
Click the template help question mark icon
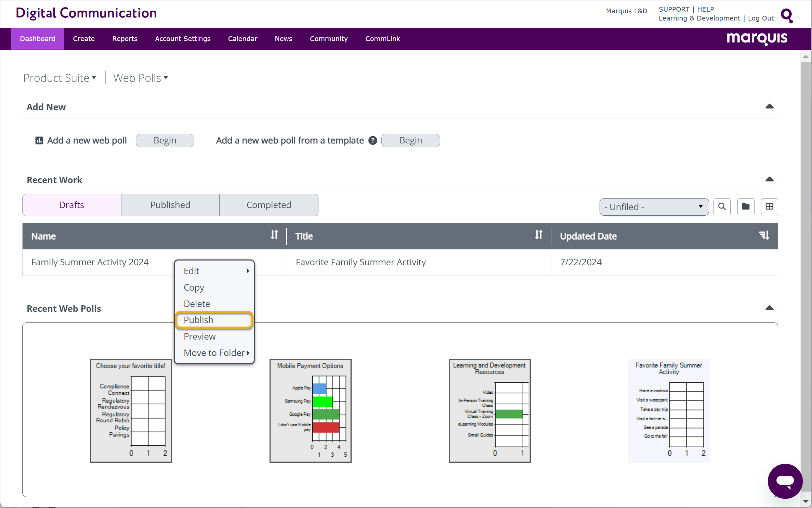coord(373,140)
